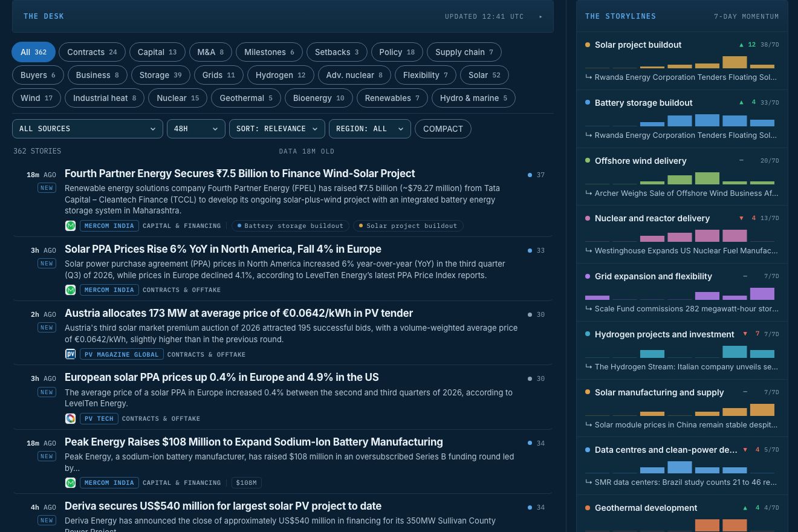The image size is (798, 532).
Task: Select the Capital 13 filter tab
Action: click(157, 52)
